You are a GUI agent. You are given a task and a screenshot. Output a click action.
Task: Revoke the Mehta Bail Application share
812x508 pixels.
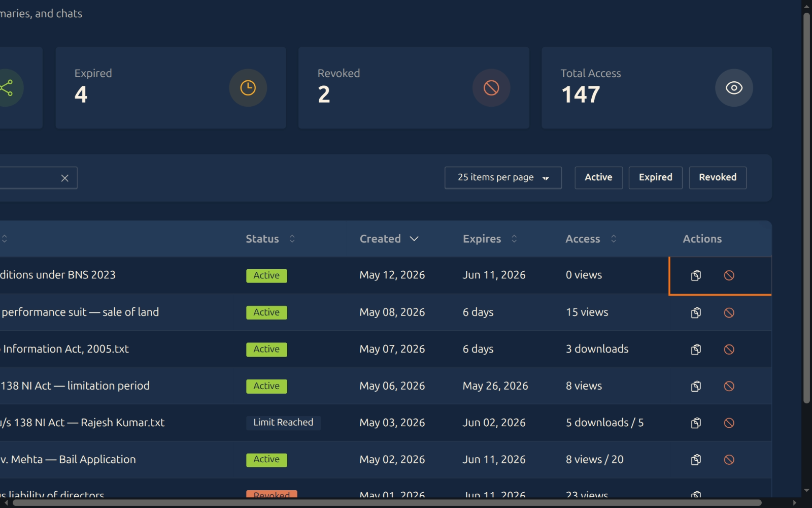tap(729, 460)
